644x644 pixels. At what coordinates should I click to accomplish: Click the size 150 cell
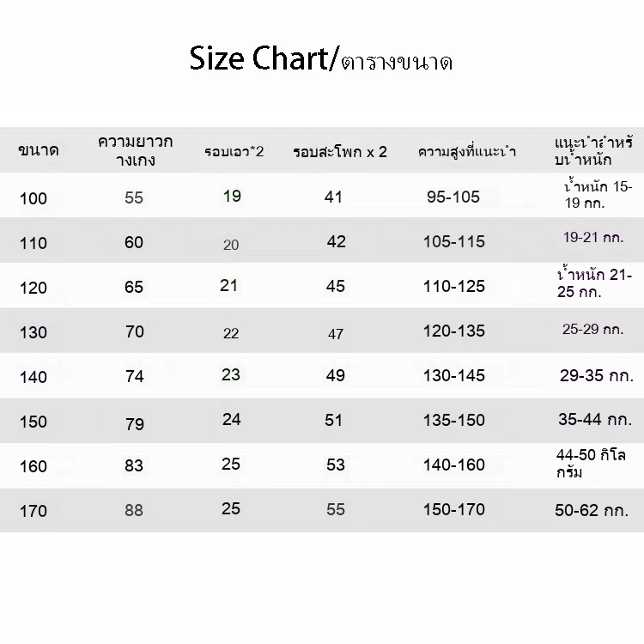click(33, 422)
